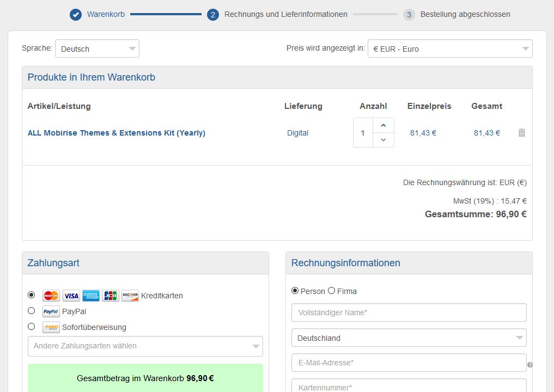Viewport: 554px width, 392px height.
Task: Click the Vollständiger Name input field
Action: (x=409, y=313)
